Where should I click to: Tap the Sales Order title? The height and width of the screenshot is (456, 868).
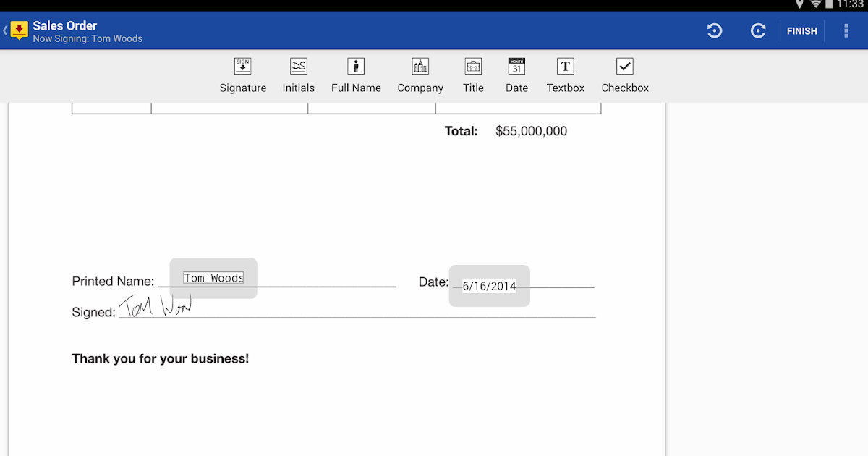(65, 25)
